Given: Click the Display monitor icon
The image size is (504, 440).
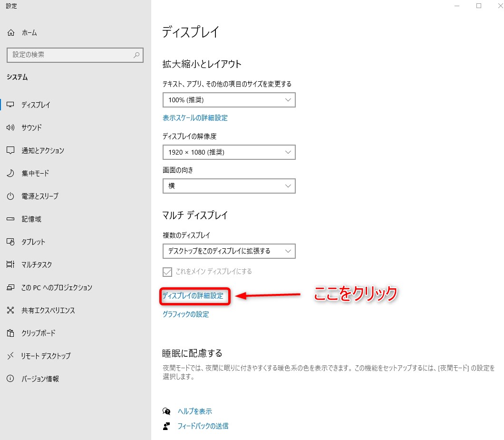Looking at the screenshot, I should 10,105.
